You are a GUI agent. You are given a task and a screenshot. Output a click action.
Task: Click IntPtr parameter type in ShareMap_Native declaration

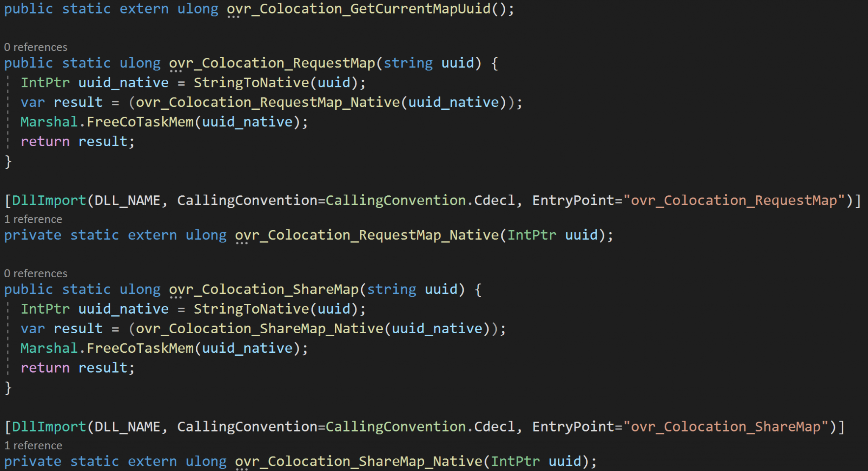515,462
